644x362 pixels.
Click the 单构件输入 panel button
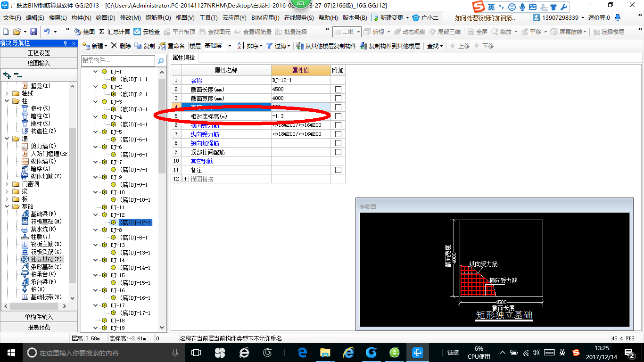(39, 317)
